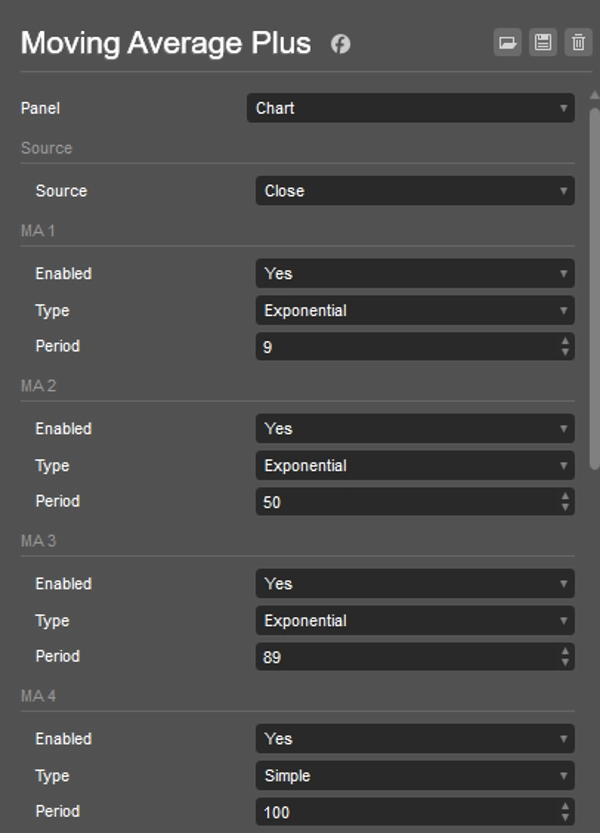
Task: Open the Panel dropdown showing Chart
Action: 410,108
